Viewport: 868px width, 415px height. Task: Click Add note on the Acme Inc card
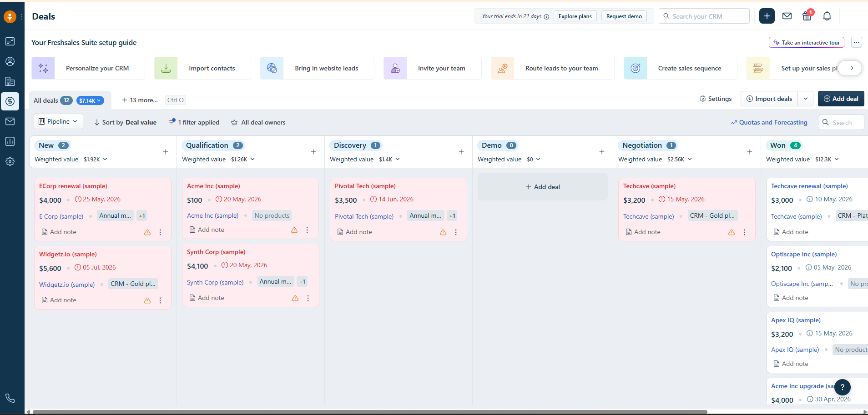(207, 230)
